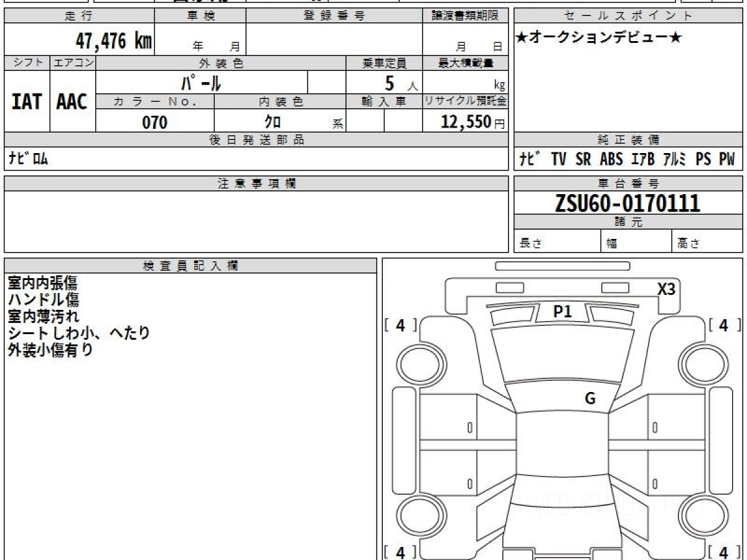Select the inspector note 室内内張傷

(42, 283)
